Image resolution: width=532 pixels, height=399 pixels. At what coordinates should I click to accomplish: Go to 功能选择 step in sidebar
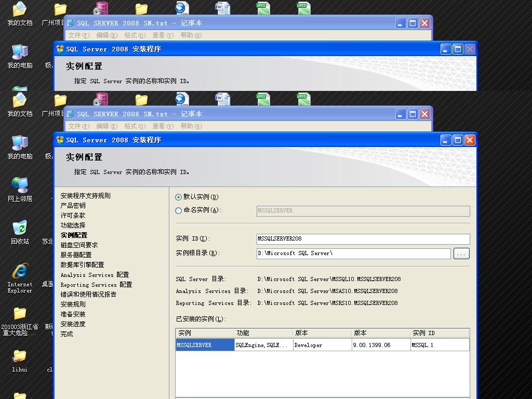[73, 225]
